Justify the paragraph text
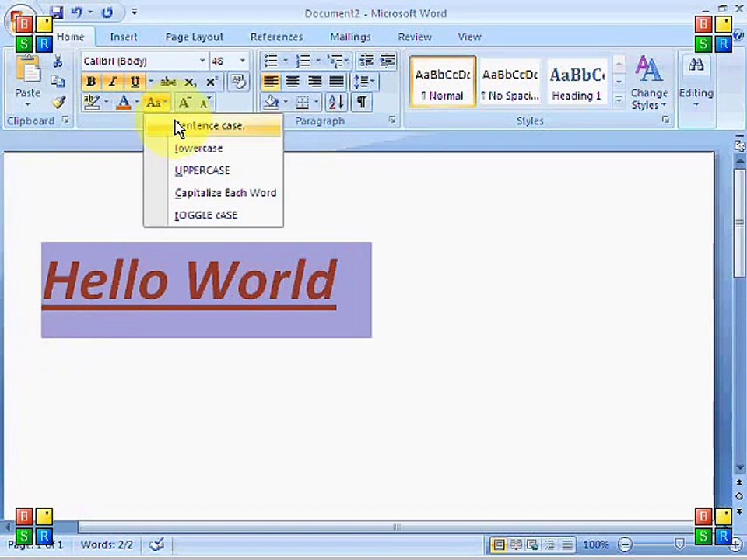This screenshot has width=747, height=560. tap(336, 82)
